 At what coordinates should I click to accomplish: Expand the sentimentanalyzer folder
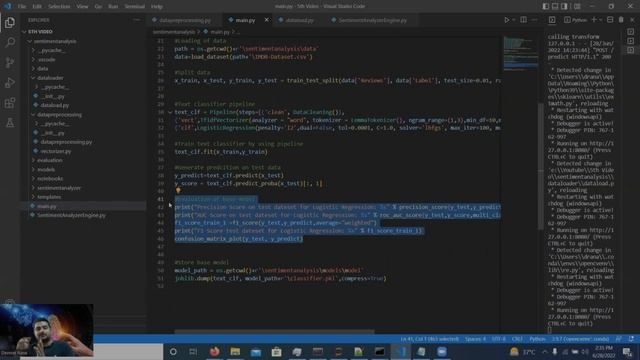[x=83, y=188]
